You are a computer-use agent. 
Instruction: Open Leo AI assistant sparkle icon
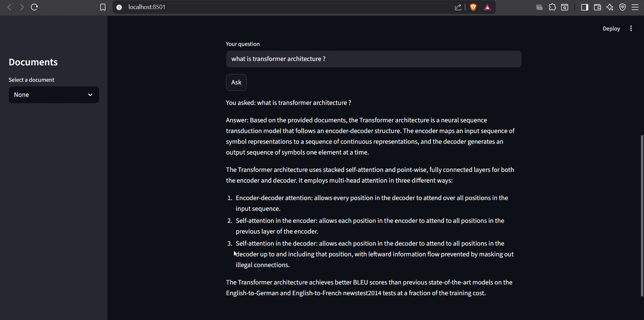coord(610,7)
